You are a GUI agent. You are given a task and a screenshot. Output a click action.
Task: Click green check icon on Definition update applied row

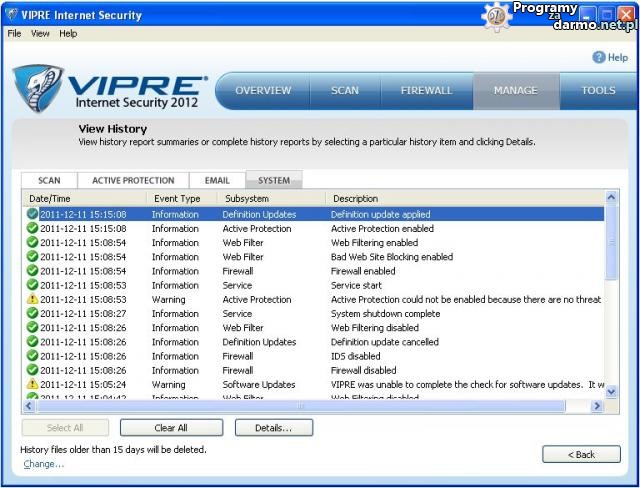[32, 214]
